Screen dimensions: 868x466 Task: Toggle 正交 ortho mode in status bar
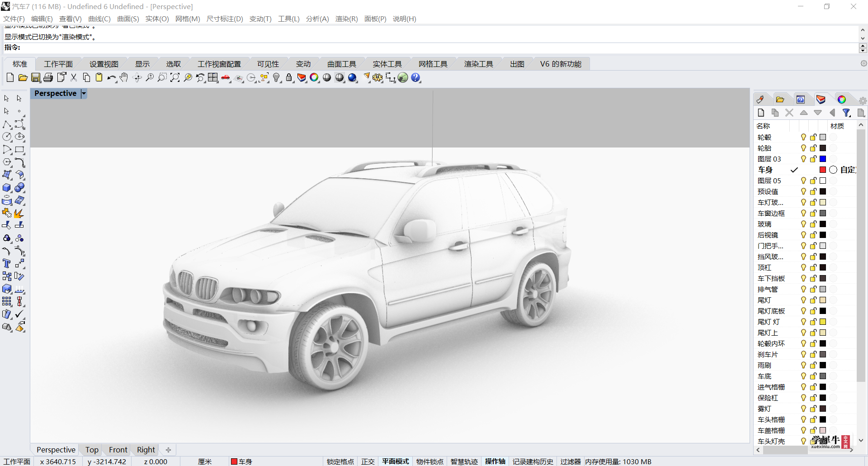(368, 461)
